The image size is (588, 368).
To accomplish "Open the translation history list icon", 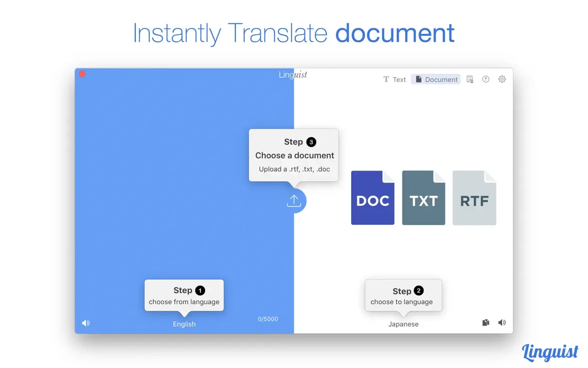I will (x=470, y=79).
